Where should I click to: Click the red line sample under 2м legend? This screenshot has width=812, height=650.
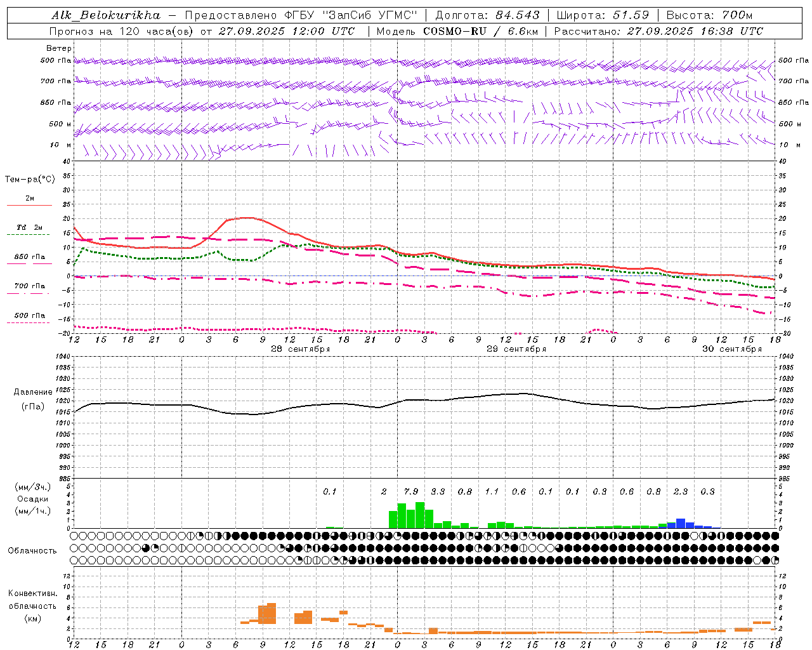30,205
